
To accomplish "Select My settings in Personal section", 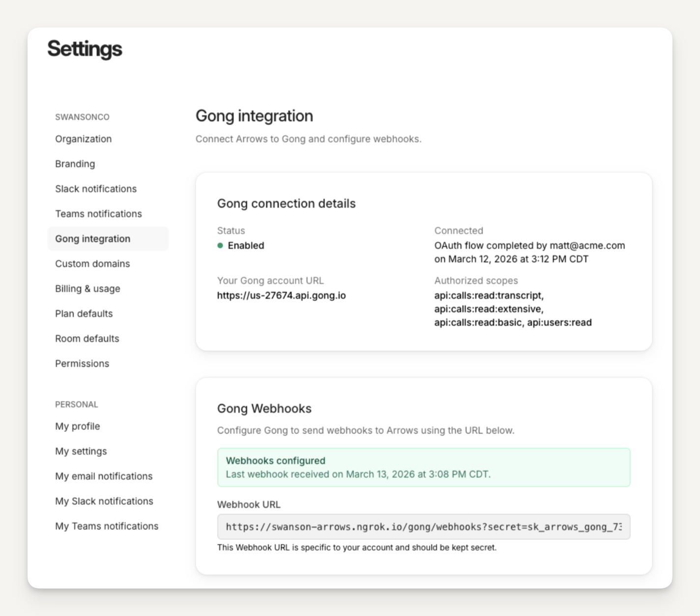I will (81, 451).
